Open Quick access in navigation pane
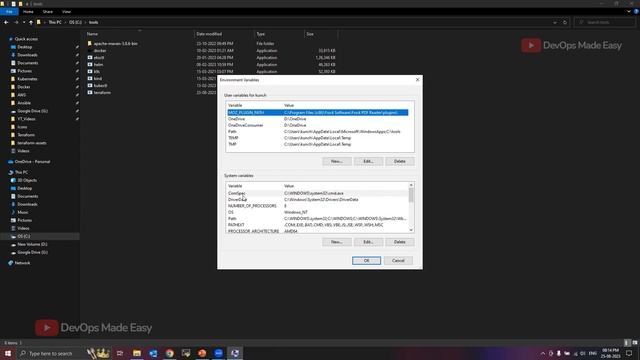The image size is (640, 360). point(26,39)
